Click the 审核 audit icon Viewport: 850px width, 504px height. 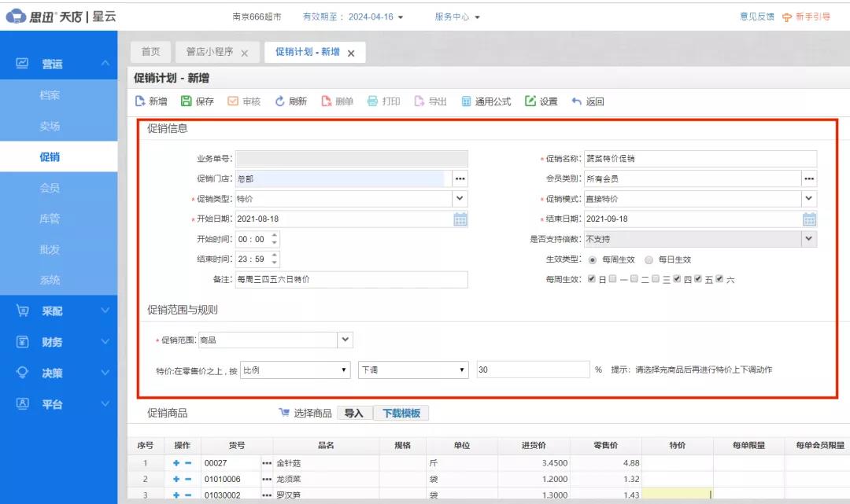(x=233, y=101)
